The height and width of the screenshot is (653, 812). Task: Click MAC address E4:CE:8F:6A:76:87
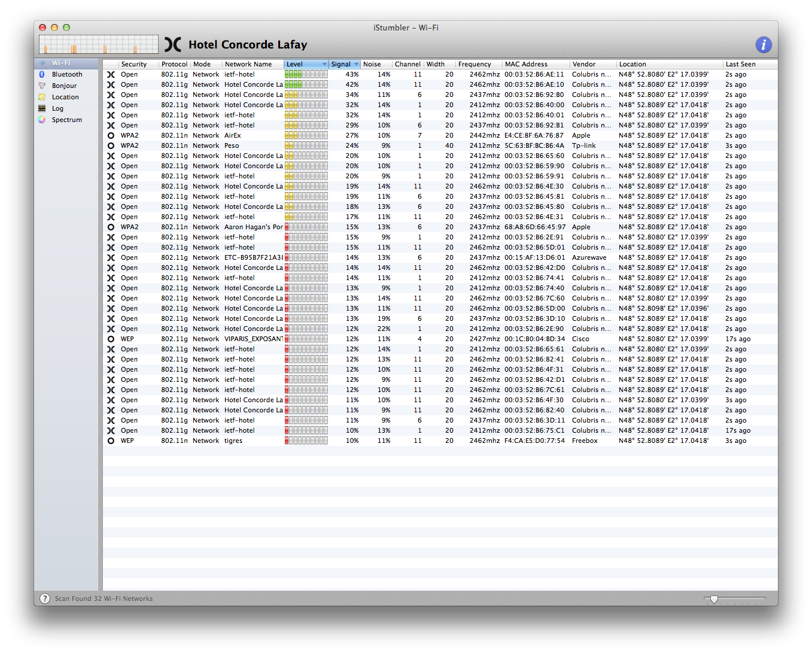(534, 135)
